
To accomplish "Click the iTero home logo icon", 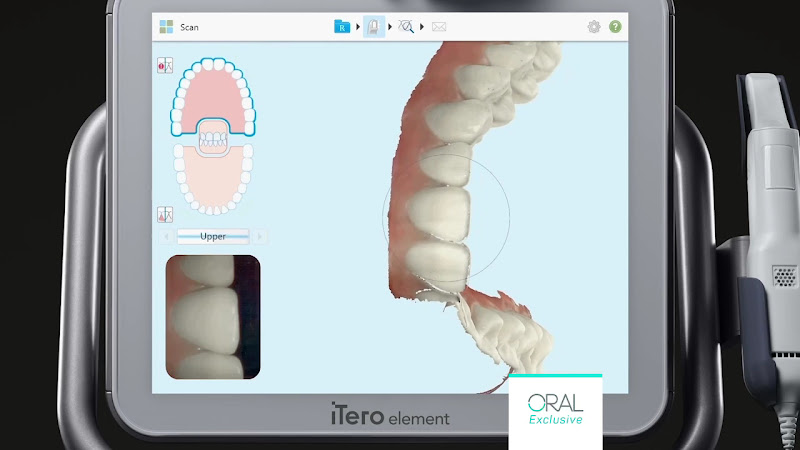I will click(166, 27).
